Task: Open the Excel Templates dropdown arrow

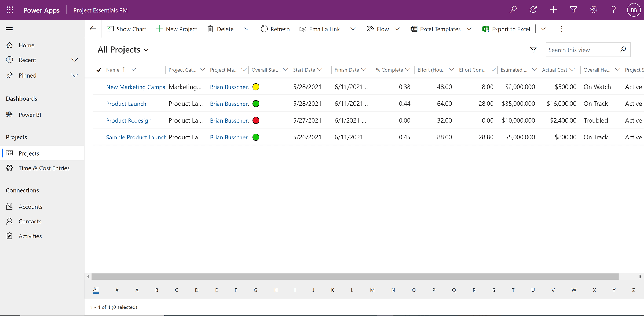Action: 469,29
